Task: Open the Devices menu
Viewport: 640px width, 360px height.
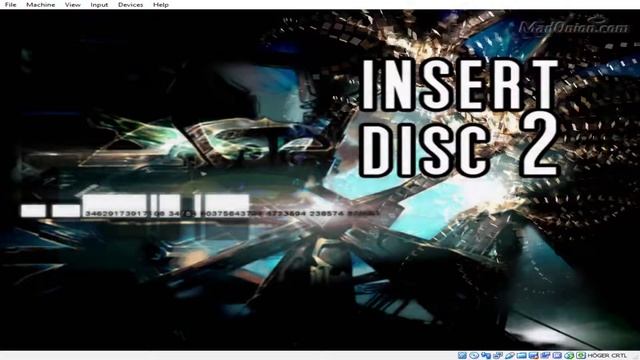Action: pos(131,4)
